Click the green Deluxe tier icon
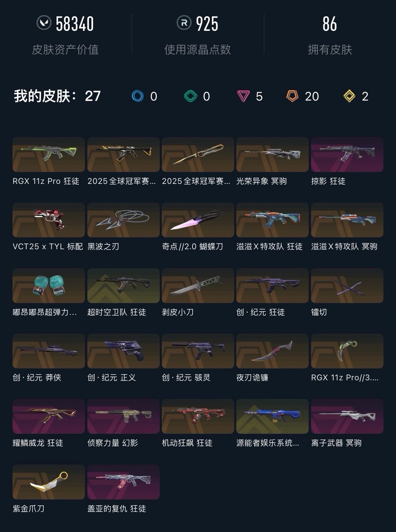This screenshot has height=532, width=396. (191, 96)
